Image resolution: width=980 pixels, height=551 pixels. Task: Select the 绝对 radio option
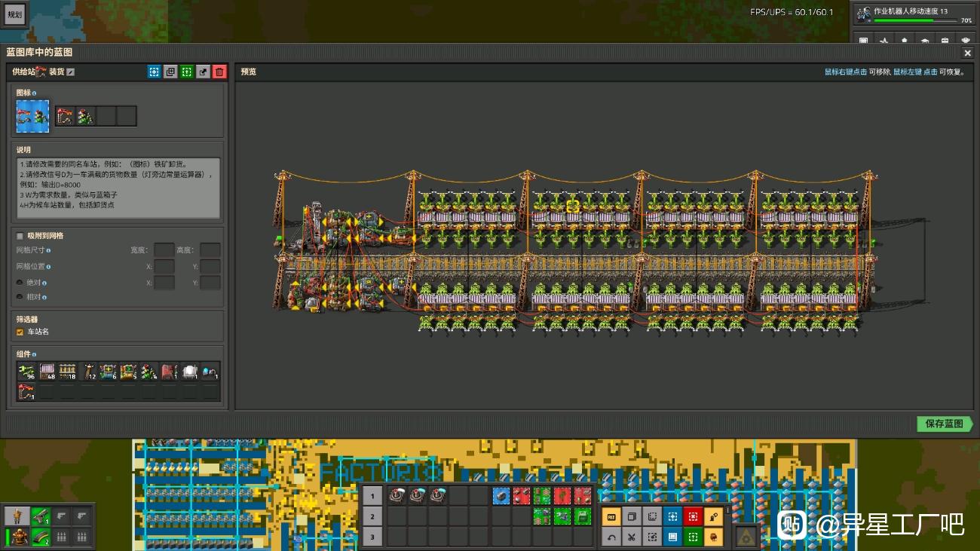click(20, 283)
